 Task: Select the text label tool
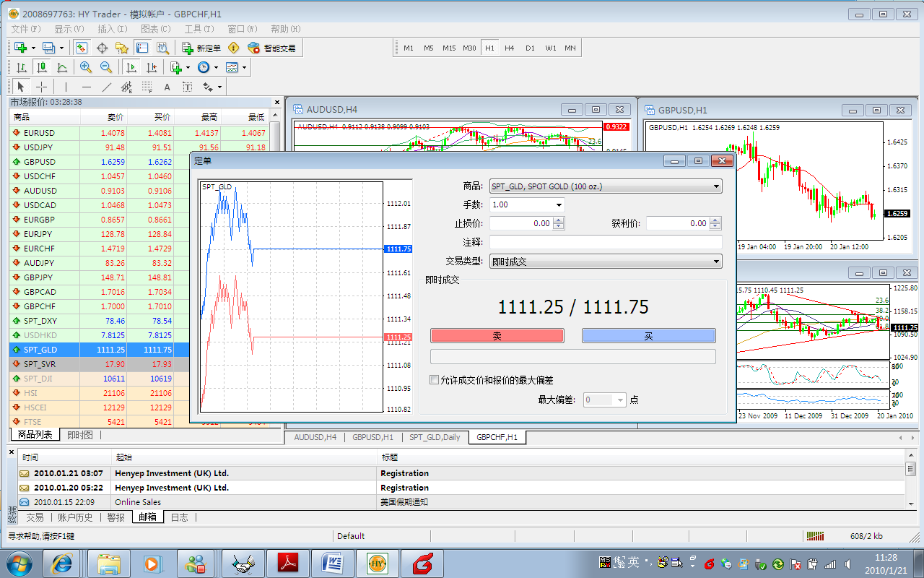[x=187, y=87]
